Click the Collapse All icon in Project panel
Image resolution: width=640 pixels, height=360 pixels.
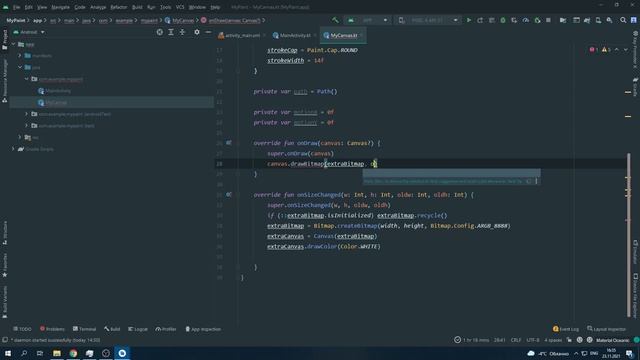tap(182, 32)
